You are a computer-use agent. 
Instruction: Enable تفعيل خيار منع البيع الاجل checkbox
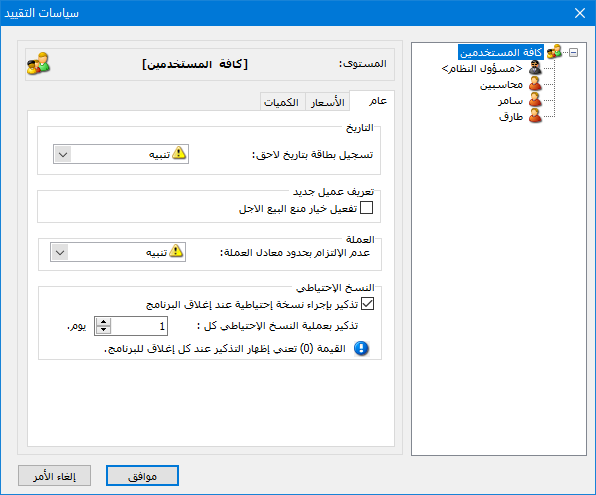[x=366, y=208]
